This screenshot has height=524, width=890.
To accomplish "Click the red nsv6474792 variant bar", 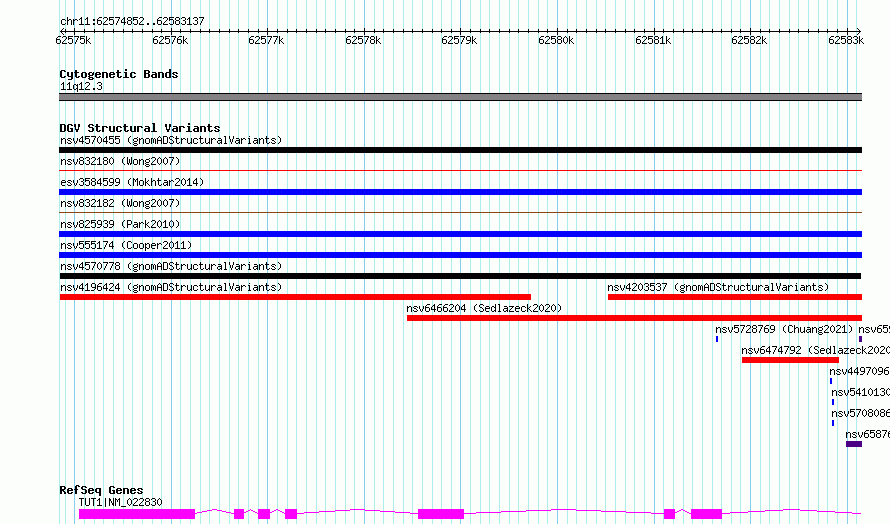I will pos(790,360).
